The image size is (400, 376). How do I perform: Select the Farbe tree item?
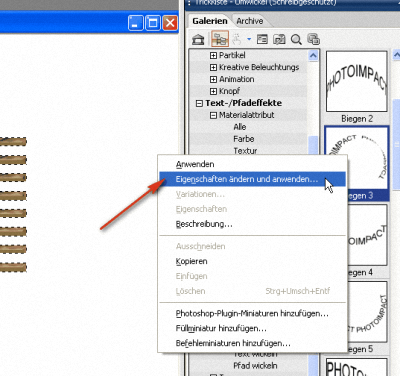244,139
